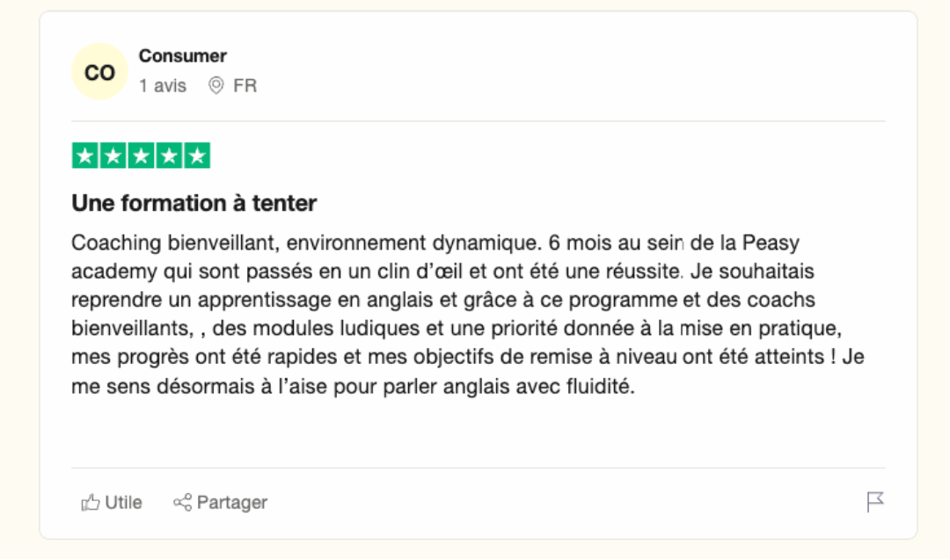Click the location pin icon next to FR

[x=216, y=85]
